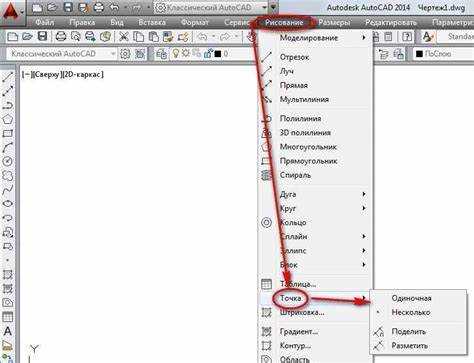The height and width of the screenshot is (363, 474).
Task: Select the Polygon tool in Draw toolbar
Action: point(7,119)
